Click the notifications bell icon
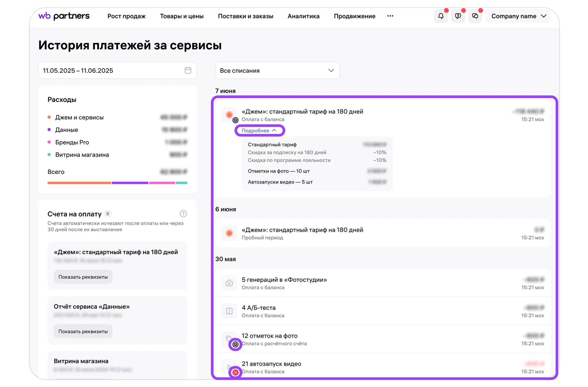The height and width of the screenshot is (387, 588). click(x=440, y=16)
